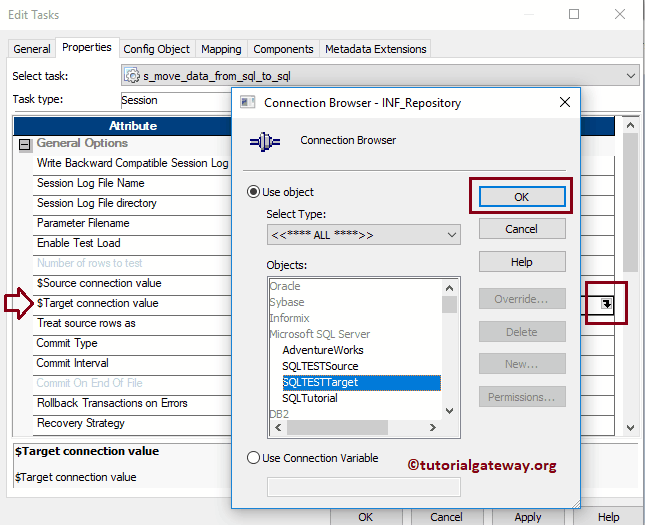This screenshot has height=525, width=645.
Task: Select the Session Log File Name row
Action: 132,183
